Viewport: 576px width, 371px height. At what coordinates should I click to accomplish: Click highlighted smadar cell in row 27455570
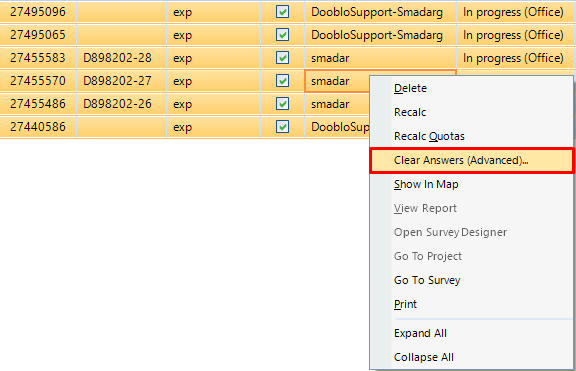point(337,81)
